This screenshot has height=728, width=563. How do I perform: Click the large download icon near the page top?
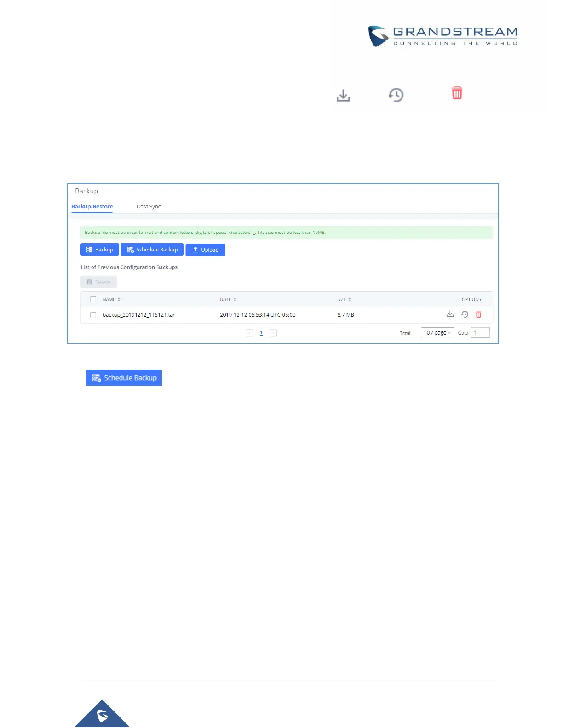tap(343, 96)
